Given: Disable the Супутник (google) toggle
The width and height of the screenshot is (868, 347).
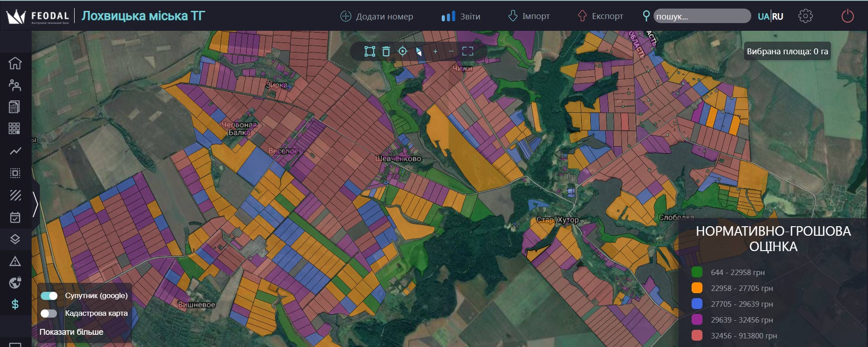Looking at the screenshot, I should click(49, 296).
